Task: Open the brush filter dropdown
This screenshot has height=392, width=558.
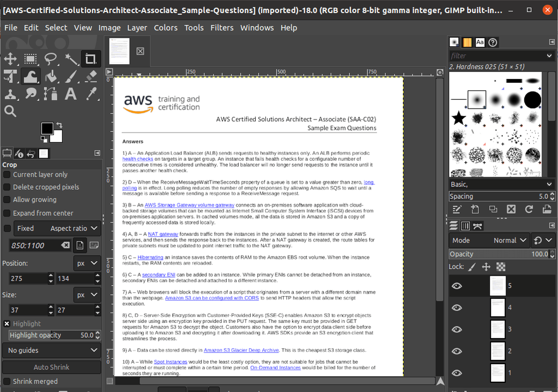Action: coord(549,56)
